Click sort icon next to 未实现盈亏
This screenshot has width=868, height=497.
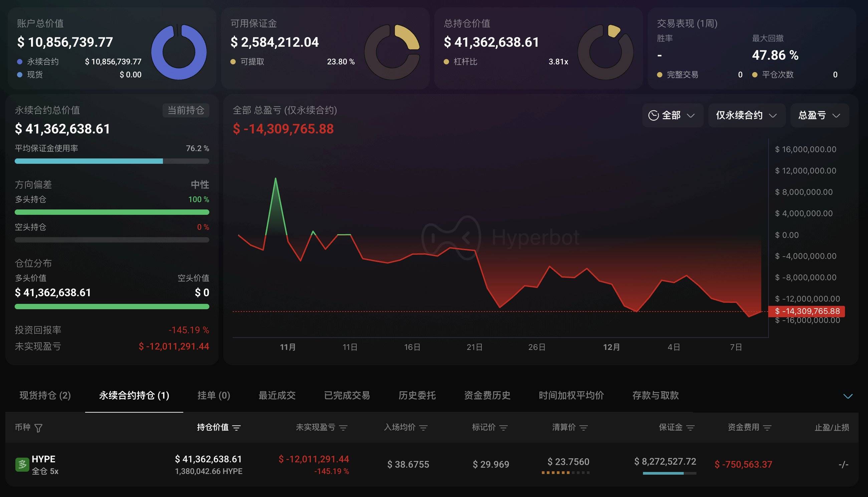(x=343, y=428)
